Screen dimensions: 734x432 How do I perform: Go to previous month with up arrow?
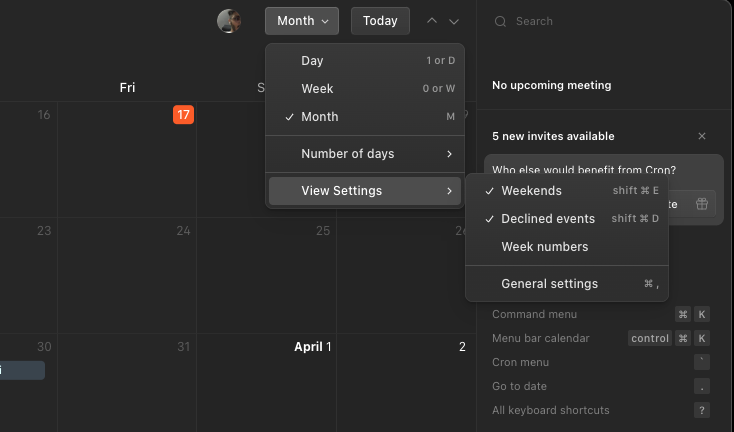pos(432,21)
